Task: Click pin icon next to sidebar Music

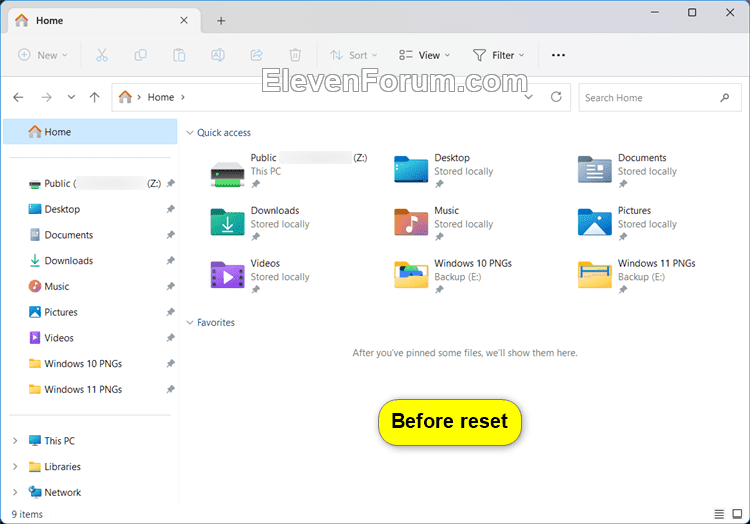Action: 170,286
